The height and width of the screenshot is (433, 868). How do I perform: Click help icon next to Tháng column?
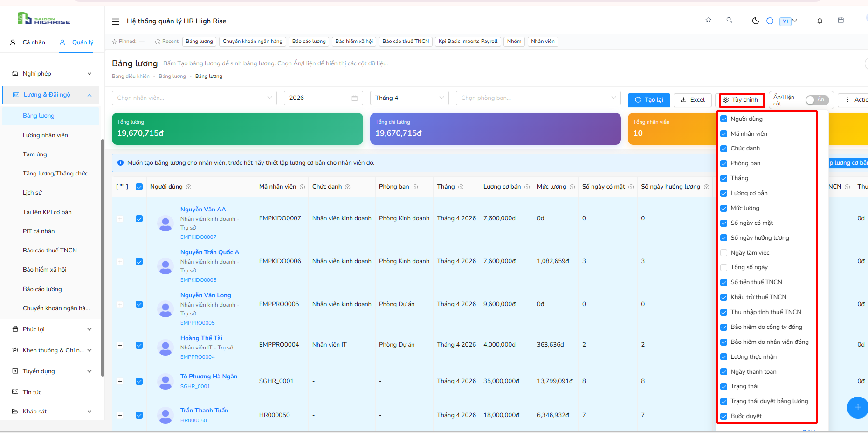[x=461, y=187]
